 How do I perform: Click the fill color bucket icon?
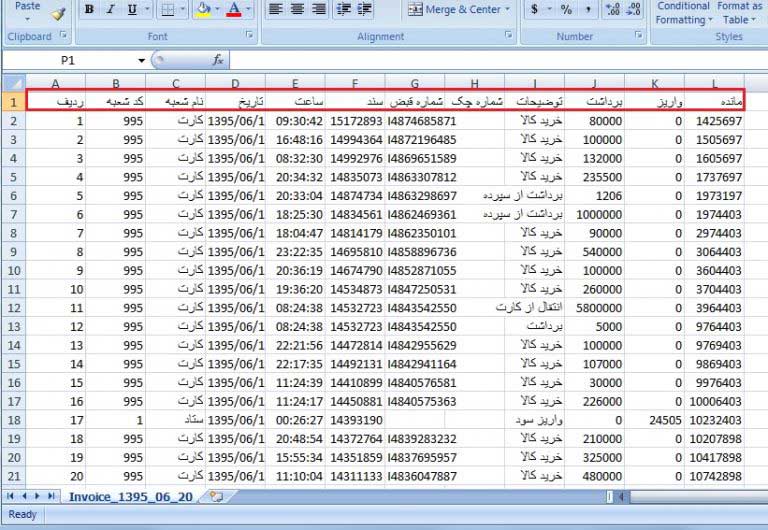pyautogui.click(x=202, y=10)
